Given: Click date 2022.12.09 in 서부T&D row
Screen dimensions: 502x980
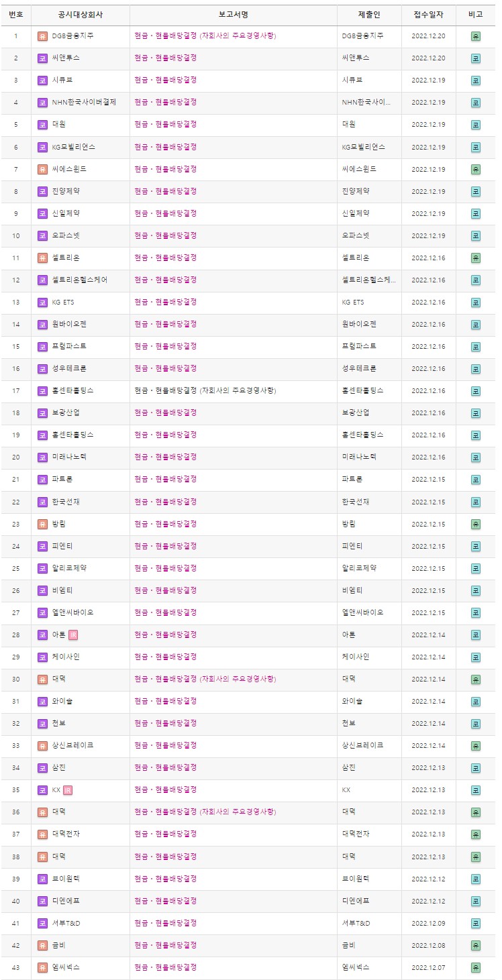Looking at the screenshot, I should 428,923.
